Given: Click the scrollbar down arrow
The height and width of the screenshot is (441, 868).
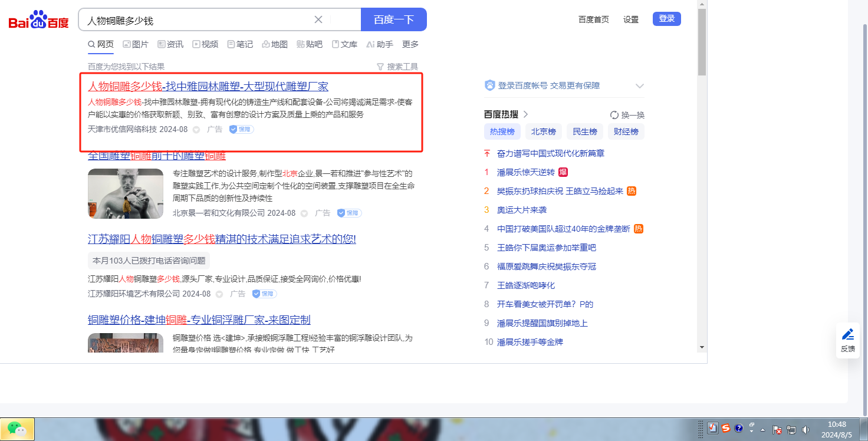Looking at the screenshot, I should (702, 347).
